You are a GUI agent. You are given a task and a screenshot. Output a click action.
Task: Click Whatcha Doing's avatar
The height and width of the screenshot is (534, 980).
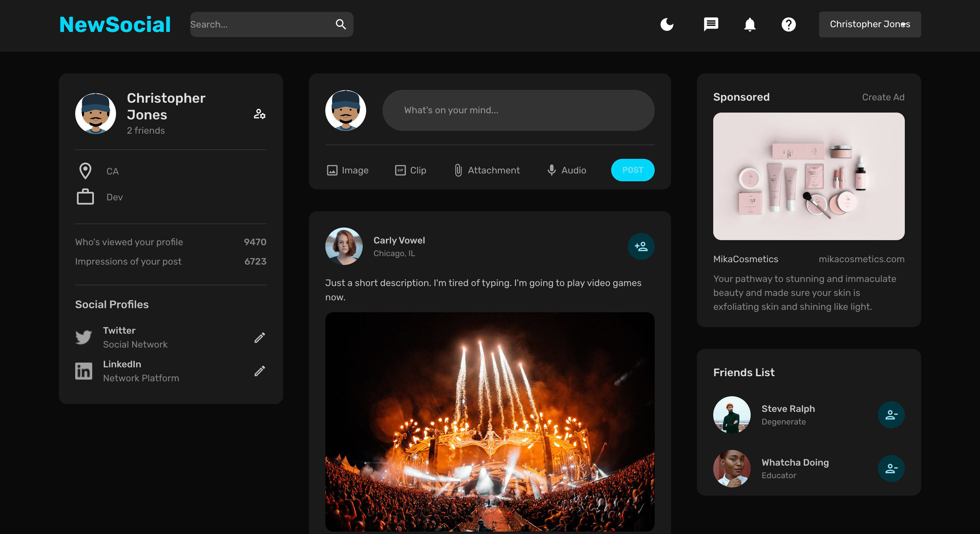point(732,469)
